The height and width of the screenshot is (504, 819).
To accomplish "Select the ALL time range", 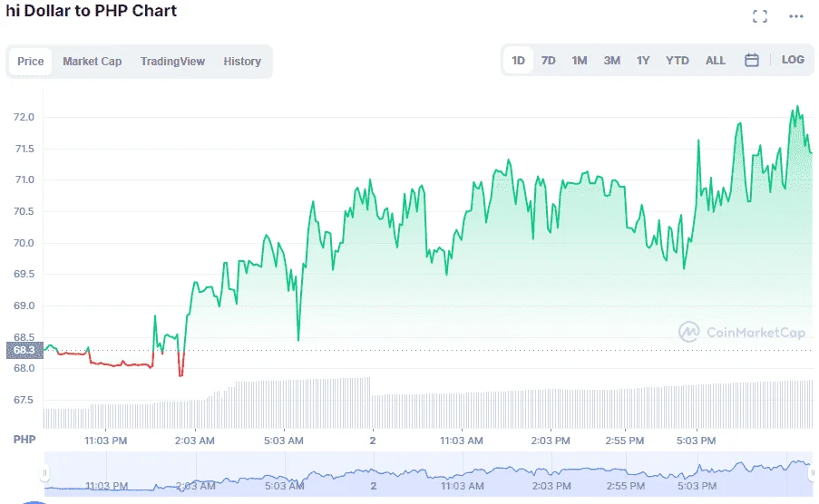I will point(715,61).
